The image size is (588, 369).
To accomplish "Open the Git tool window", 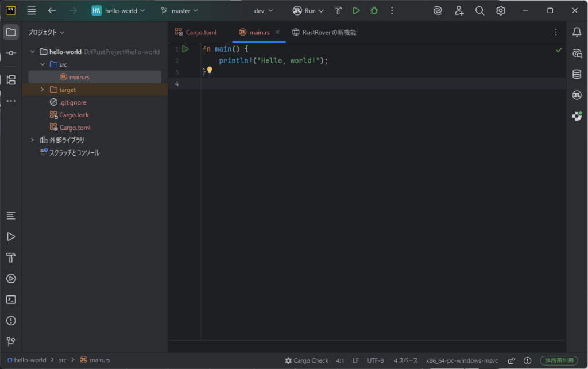I will pyautogui.click(x=11, y=341).
